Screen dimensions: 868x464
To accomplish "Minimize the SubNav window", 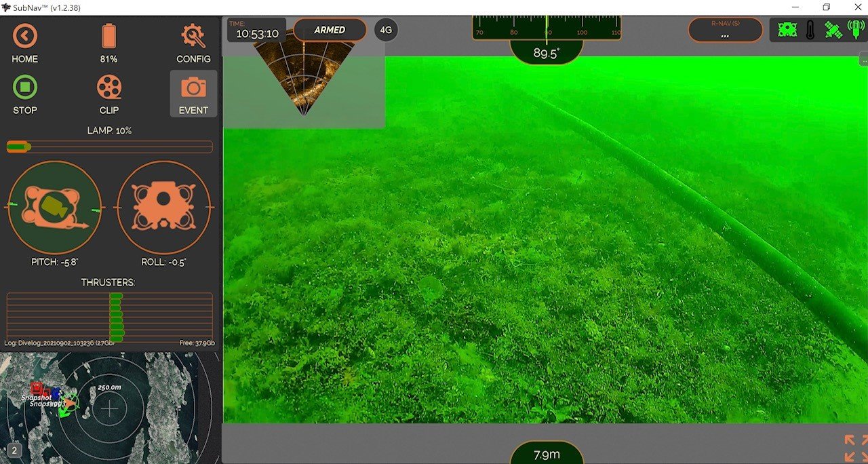I will pyautogui.click(x=795, y=7).
